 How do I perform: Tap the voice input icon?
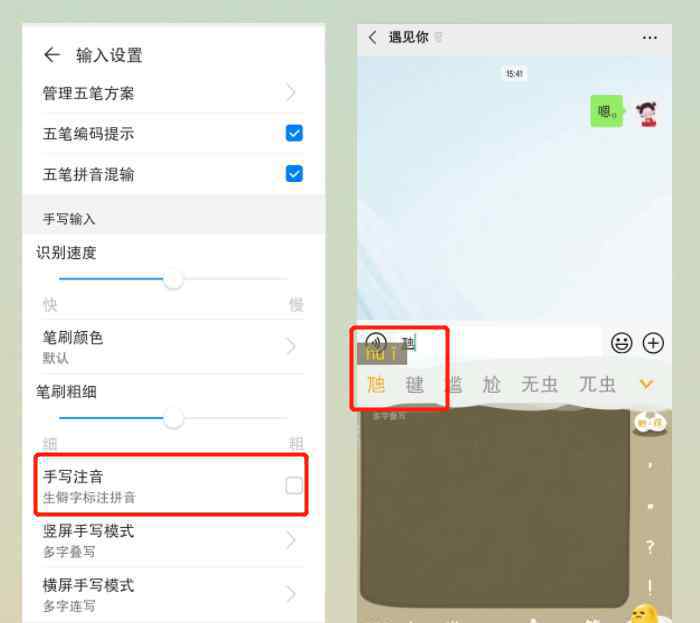376,343
